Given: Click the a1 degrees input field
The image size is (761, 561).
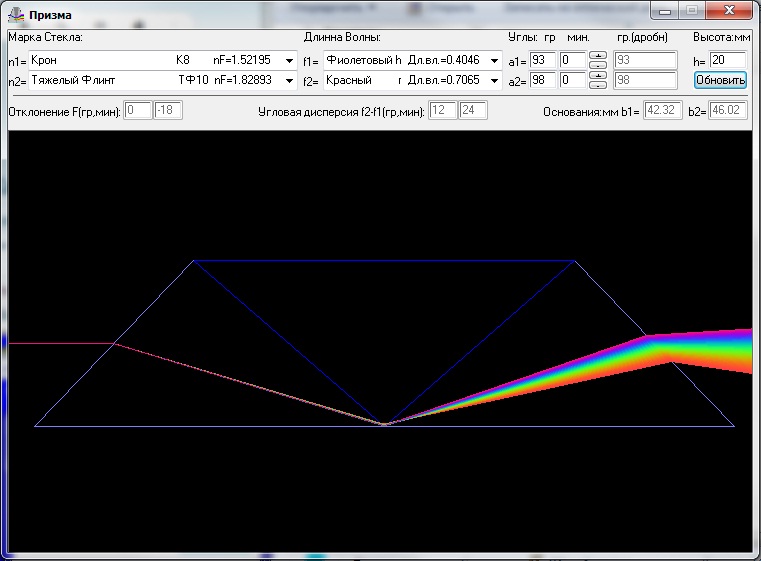Looking at the screenshot, I should click(x=542, y=61).
